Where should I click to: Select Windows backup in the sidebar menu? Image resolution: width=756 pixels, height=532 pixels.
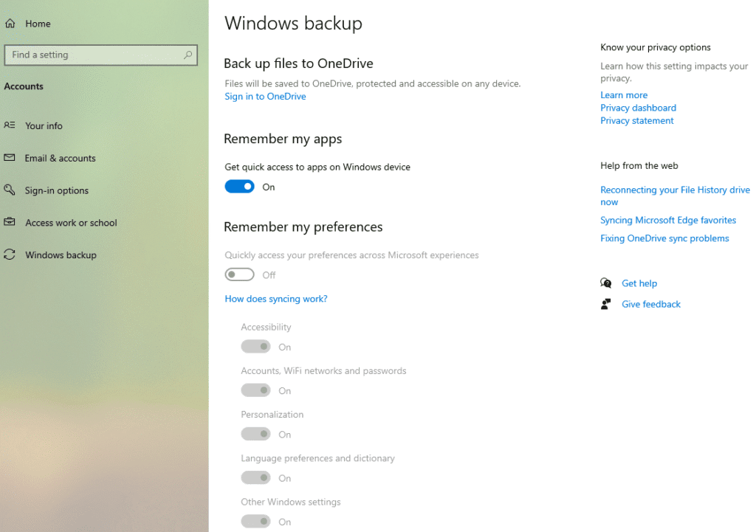[58, 255]
